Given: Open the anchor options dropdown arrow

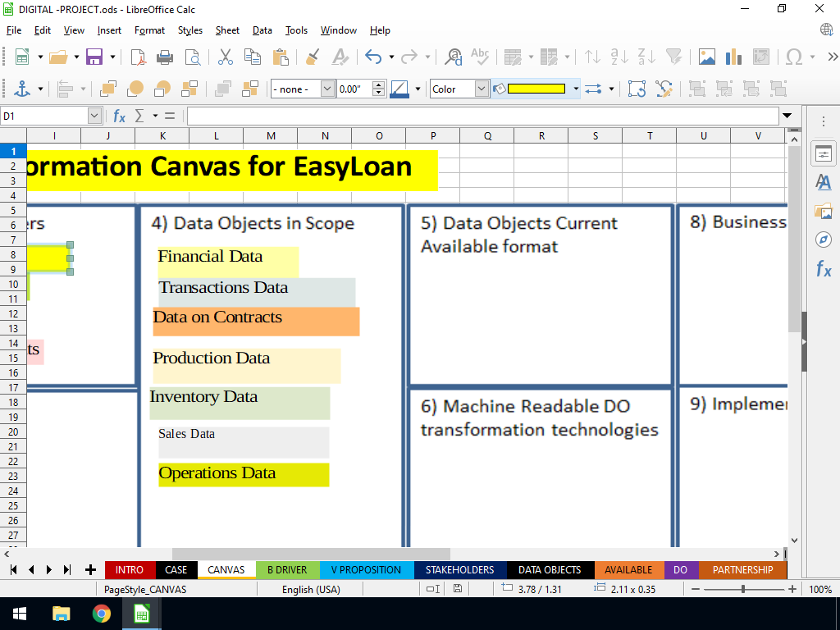Looking at the screenshot, I should 40,89.
